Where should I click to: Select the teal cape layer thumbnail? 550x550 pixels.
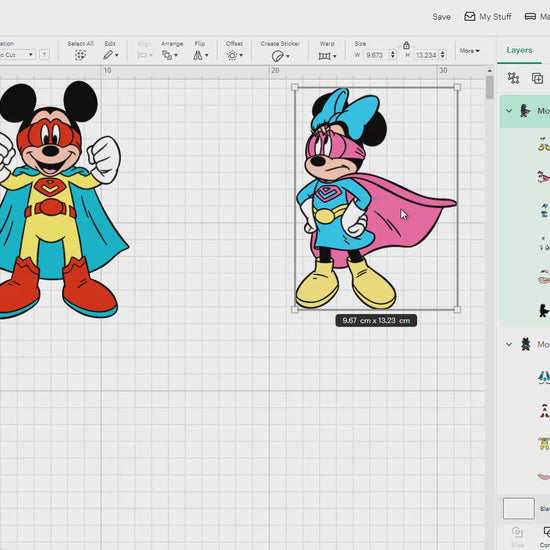pos(544,378)
